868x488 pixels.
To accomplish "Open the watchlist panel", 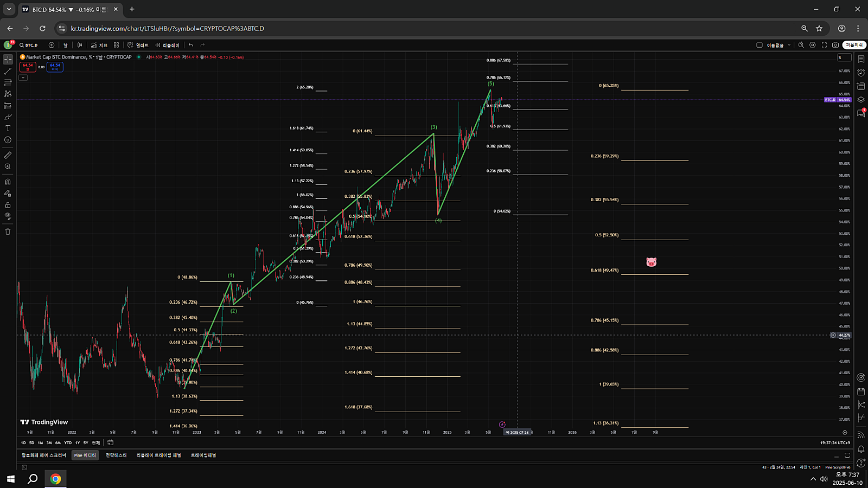I will (861, 59).
